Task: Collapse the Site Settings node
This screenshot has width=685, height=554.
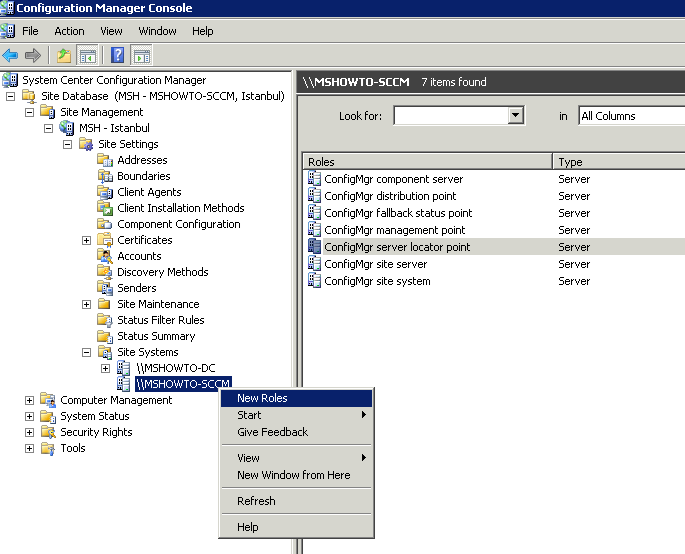Action: tap(67, 144)
